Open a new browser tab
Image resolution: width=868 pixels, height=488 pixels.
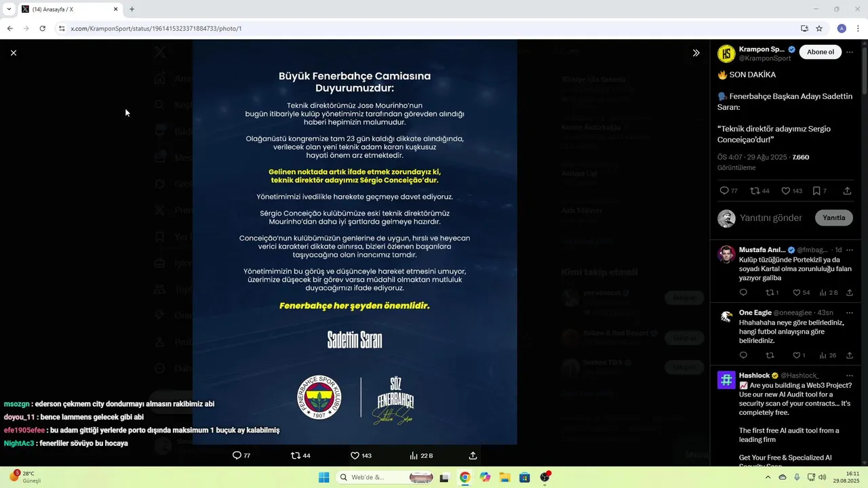(132, 9)
